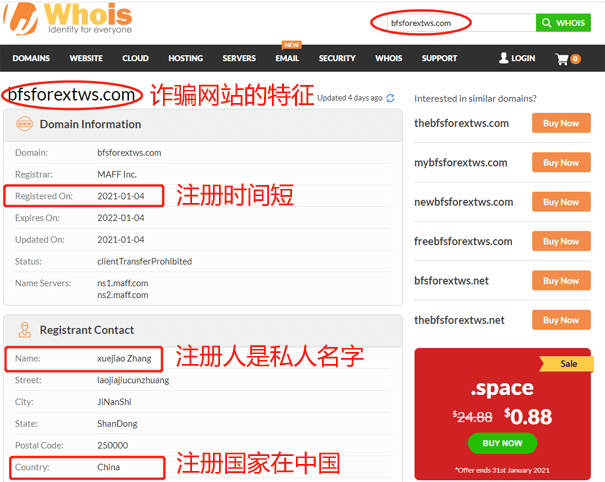Open the WEBSITE menu
605x482 pixels.
click(x=86, y=58)
